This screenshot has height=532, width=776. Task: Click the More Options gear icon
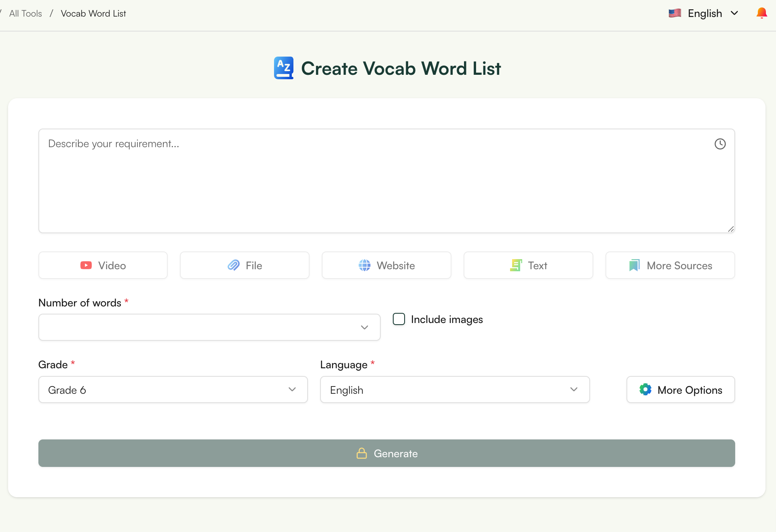[x=645, y=389]
